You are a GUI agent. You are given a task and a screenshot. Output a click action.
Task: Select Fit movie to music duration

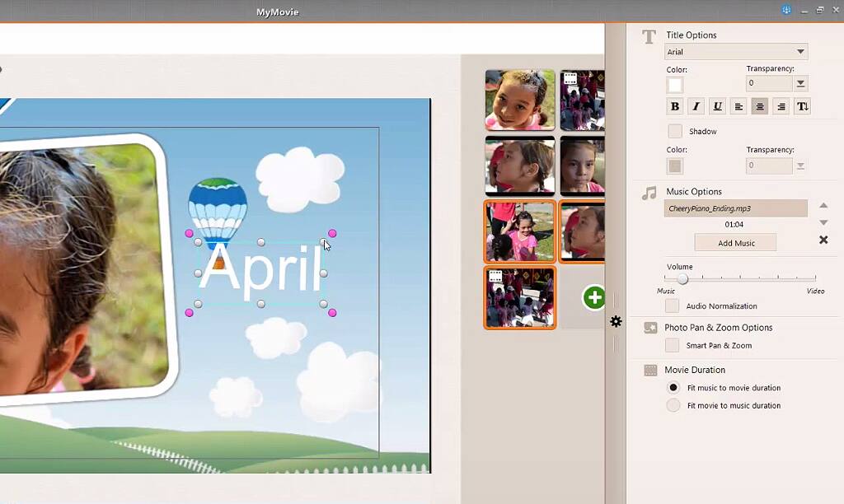tap(673, 405)
